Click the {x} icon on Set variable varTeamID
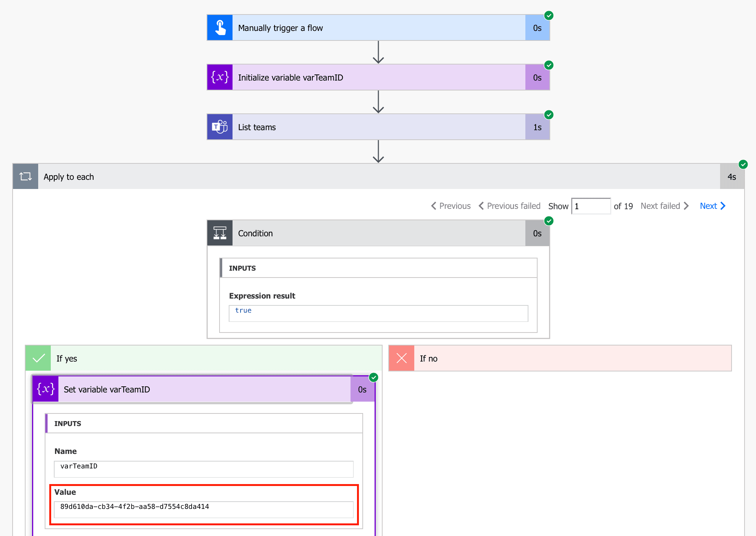Image resolution: width=756 pixels, height=536 pixels. [x=45, y=389]
